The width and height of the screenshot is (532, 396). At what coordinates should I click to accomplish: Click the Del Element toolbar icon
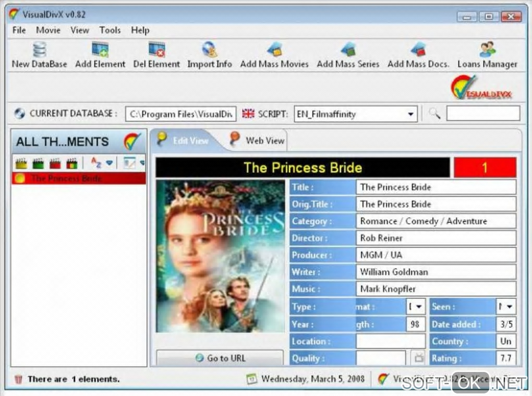click(x=156, y=50)
